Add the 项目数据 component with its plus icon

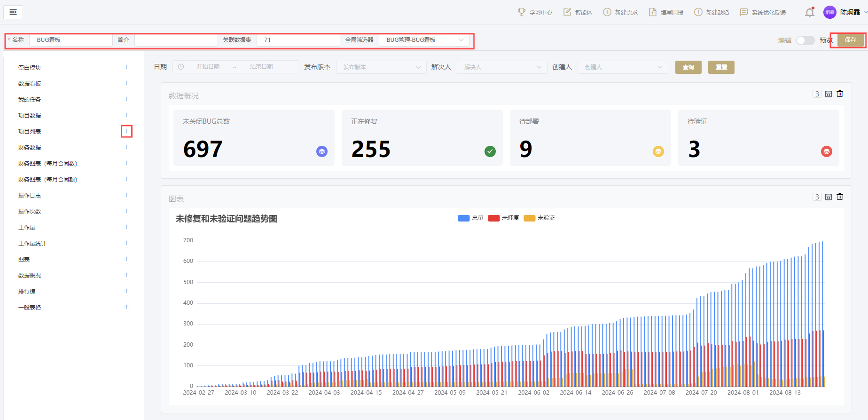[x=126, y=115]
